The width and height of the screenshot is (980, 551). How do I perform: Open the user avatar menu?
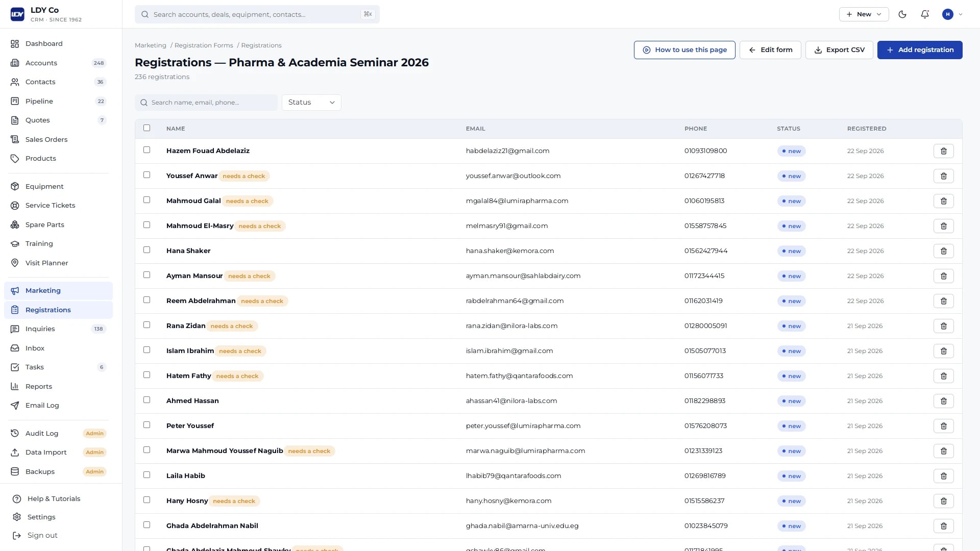(952, 14)
